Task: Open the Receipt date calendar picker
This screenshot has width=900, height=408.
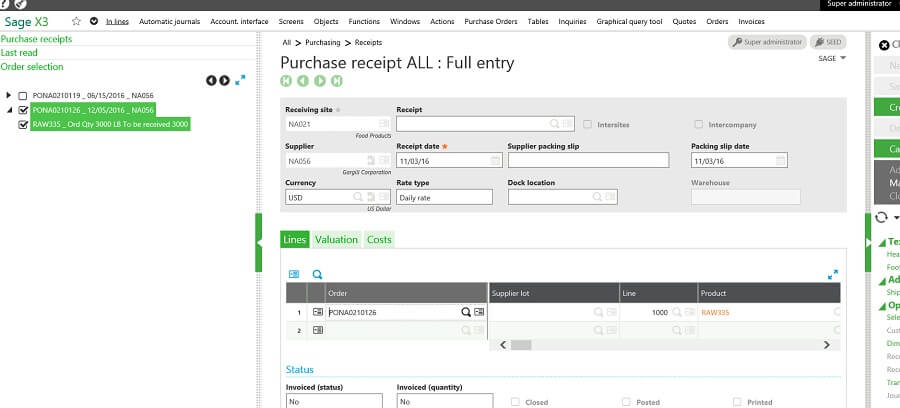Action: coord(496,160)
